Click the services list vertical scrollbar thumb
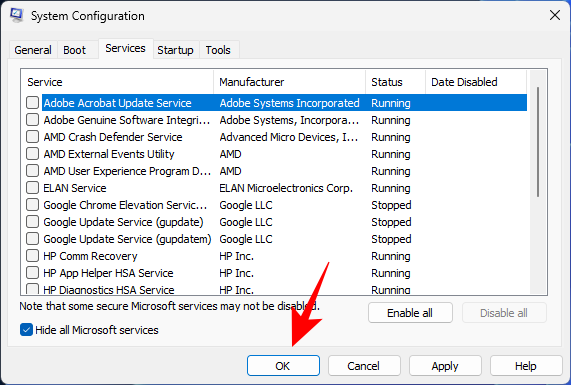This screenshot has height=385, width=571. [x=538, y=142]
